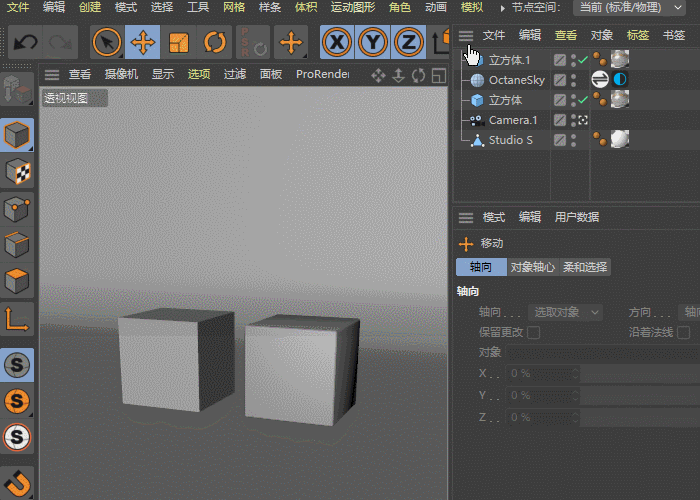The image size is (700, 500).
Task: Enable the Axis mode icon
Action: point(17,319)
